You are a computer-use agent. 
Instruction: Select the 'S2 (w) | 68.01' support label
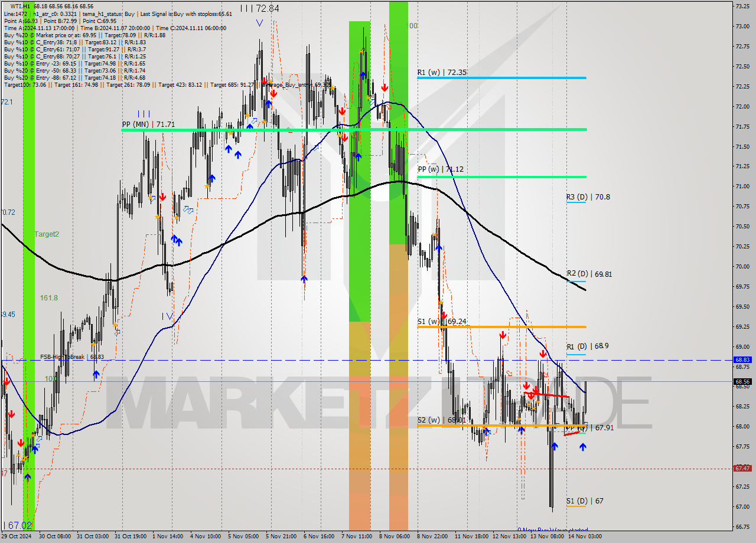pos(442,420)
